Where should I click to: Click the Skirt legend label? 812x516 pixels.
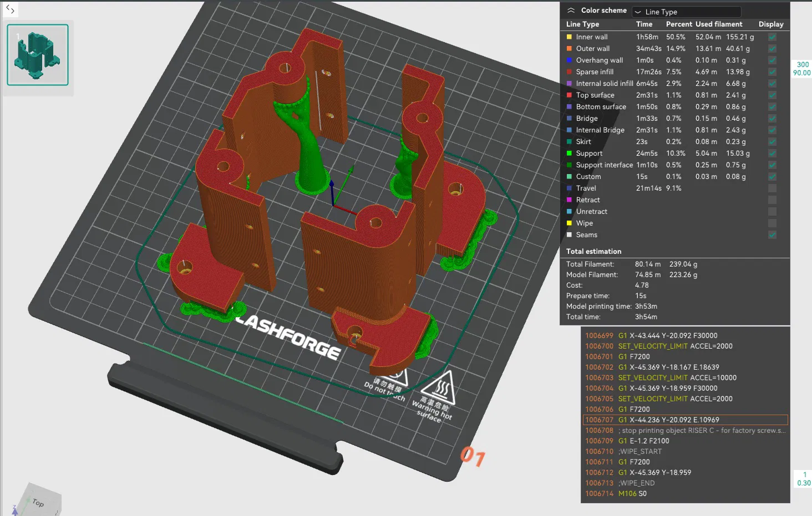tap(583, 142)
